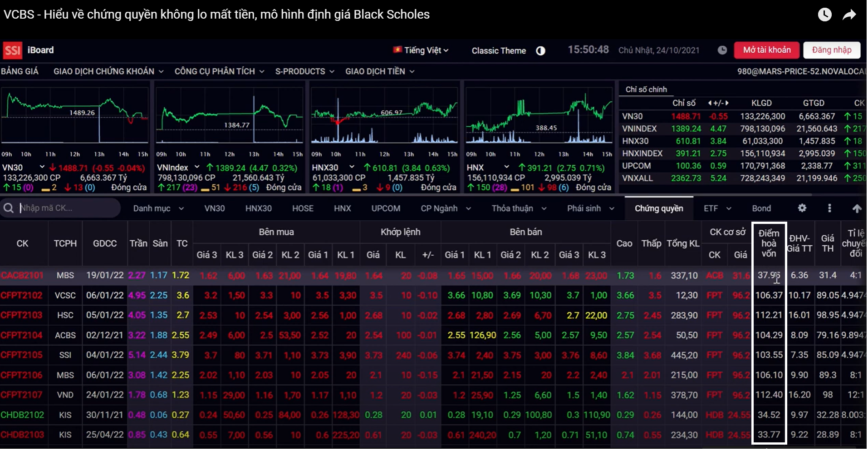Click warrant code CFPT2103
868x451 pixels.
(22, 315)
